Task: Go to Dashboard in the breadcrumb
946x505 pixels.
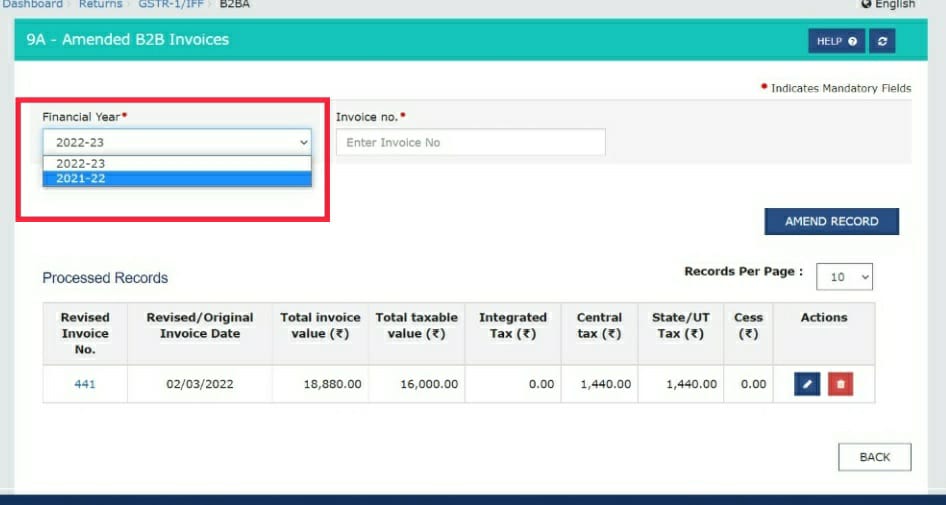Action: click(x=33, y=5)
